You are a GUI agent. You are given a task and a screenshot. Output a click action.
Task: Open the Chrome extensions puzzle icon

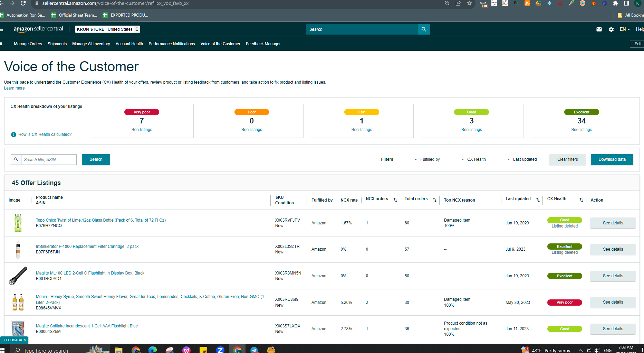click(616, 3)
